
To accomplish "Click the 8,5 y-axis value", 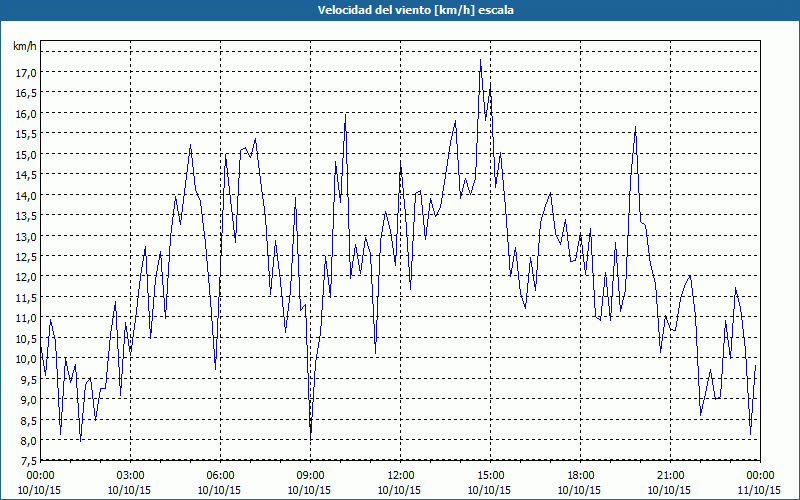I will (x=28, y=420).
